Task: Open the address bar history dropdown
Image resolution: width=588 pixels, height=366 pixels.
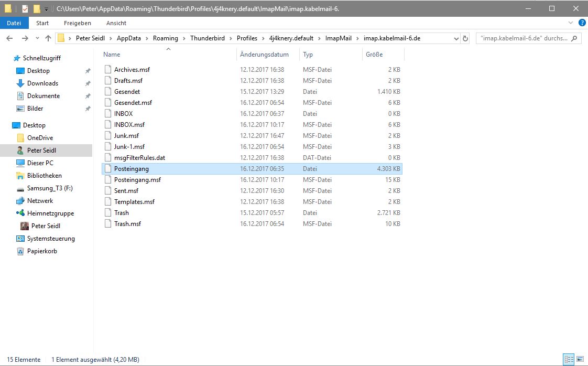Action: click(456, 38)
